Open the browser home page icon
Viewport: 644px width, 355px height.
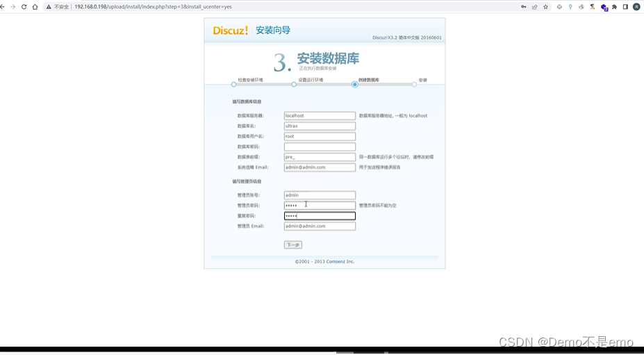tap(35, 6)
